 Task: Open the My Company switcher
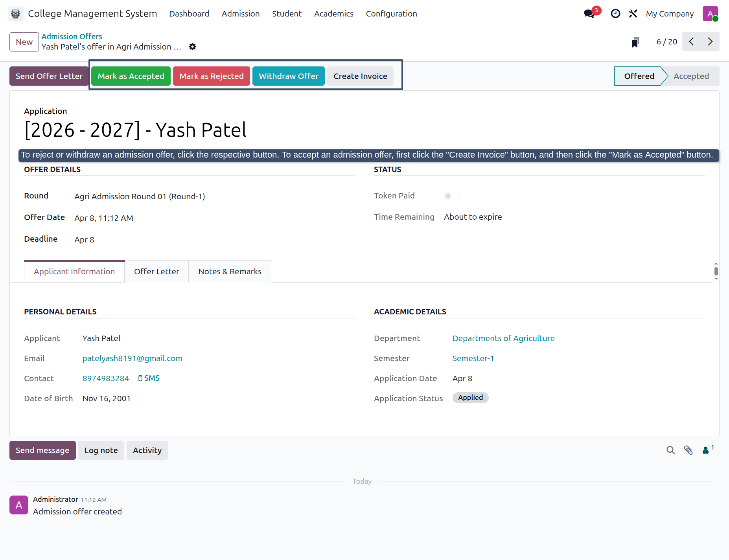pyautogui.click(x=670, y=14)
